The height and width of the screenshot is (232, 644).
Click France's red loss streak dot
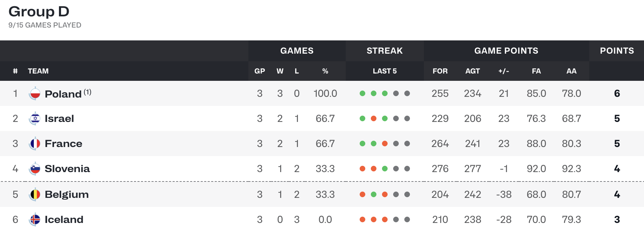[385, 144]
